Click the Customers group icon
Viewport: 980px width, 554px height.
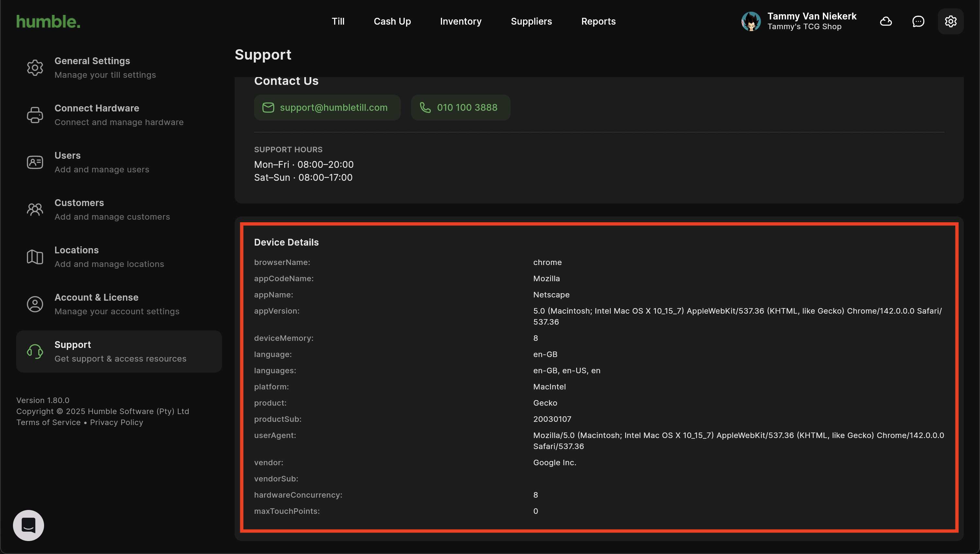pyautogui.click(x=35, y=209)
